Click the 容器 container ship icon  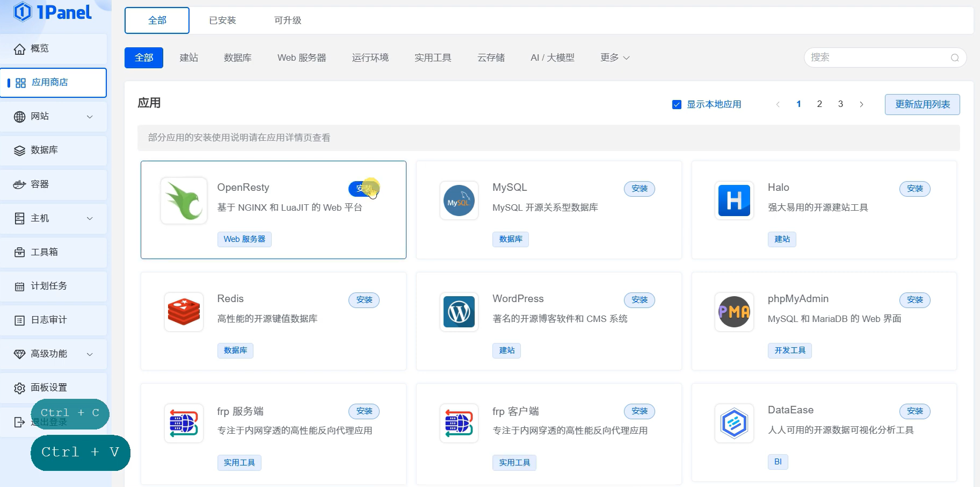point(19,184)
